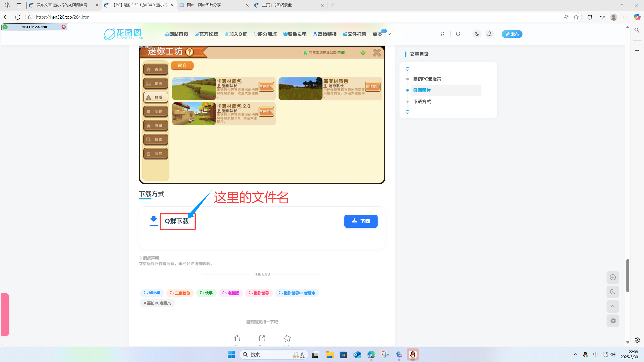
Task: Open File Explorer from the taskbar
Action: click(x=330, y=354)
